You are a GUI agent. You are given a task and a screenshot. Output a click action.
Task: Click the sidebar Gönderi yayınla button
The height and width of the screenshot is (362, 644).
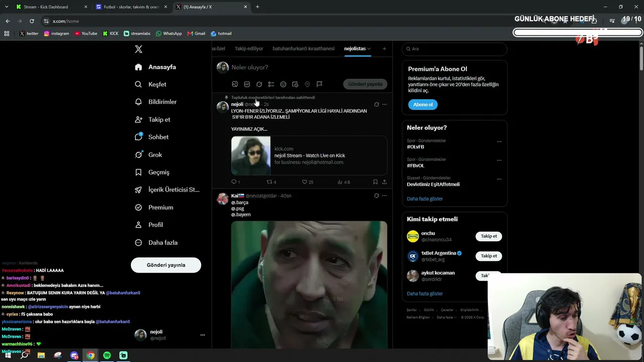point(166,265)
